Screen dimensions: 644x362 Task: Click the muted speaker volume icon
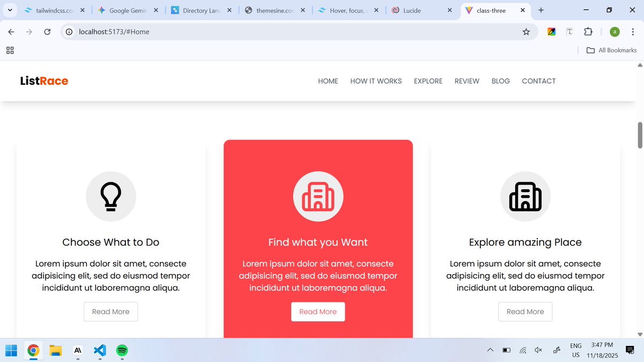539,350
